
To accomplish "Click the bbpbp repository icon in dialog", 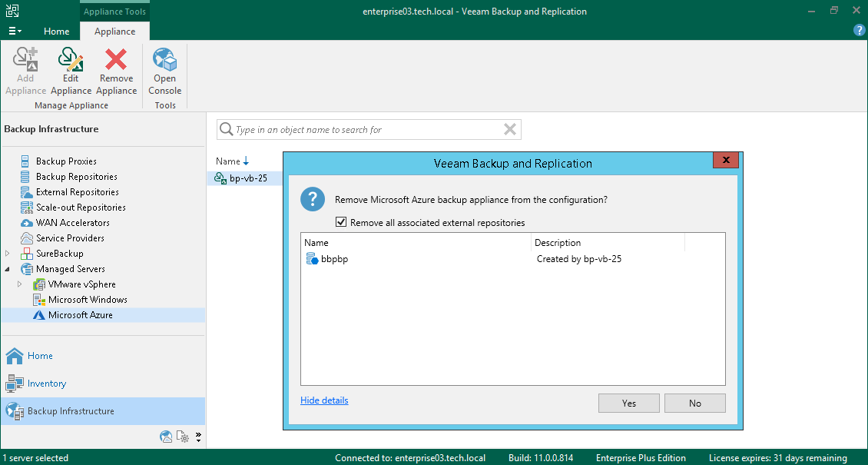I will (312, 258).
